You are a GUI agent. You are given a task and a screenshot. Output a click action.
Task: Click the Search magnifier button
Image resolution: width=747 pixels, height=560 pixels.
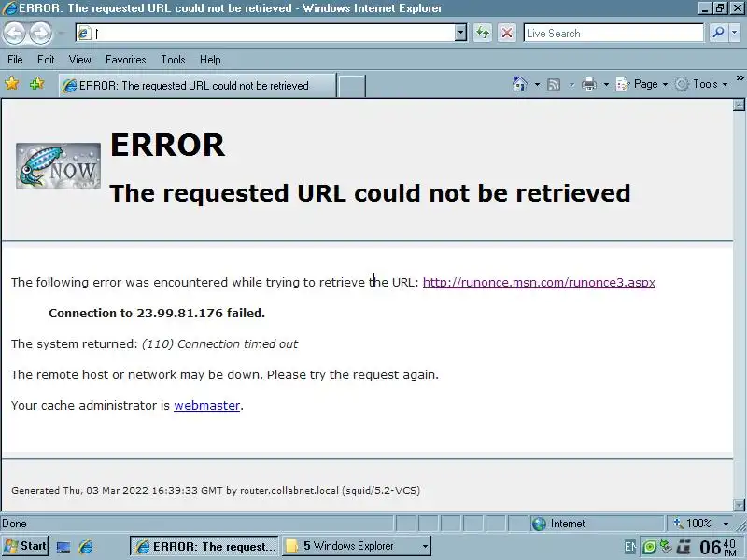coord(717,33)
